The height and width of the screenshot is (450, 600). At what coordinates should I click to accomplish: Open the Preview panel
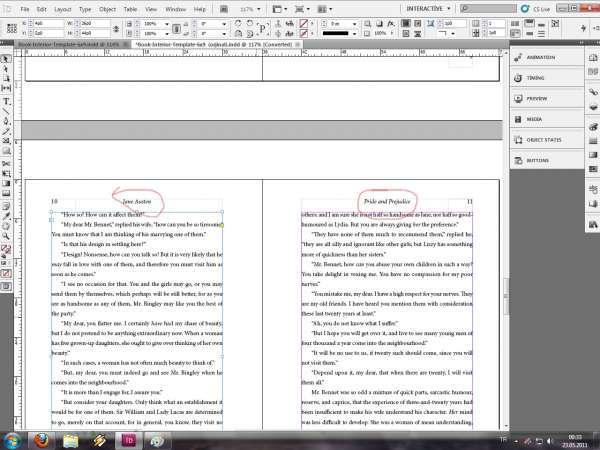coord(547,99)
